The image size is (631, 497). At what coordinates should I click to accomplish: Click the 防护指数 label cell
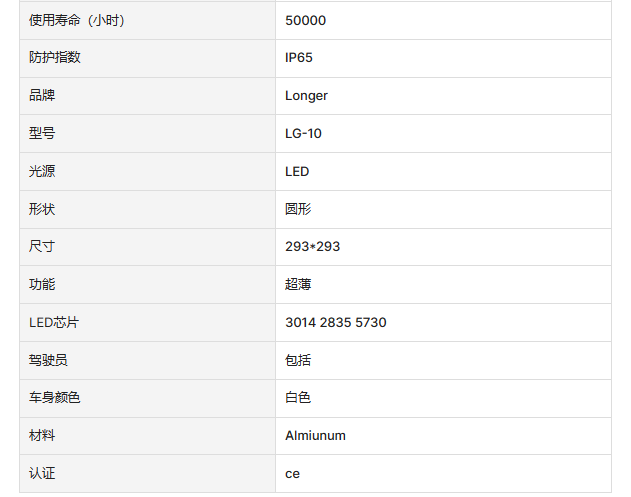click(55, 58)
